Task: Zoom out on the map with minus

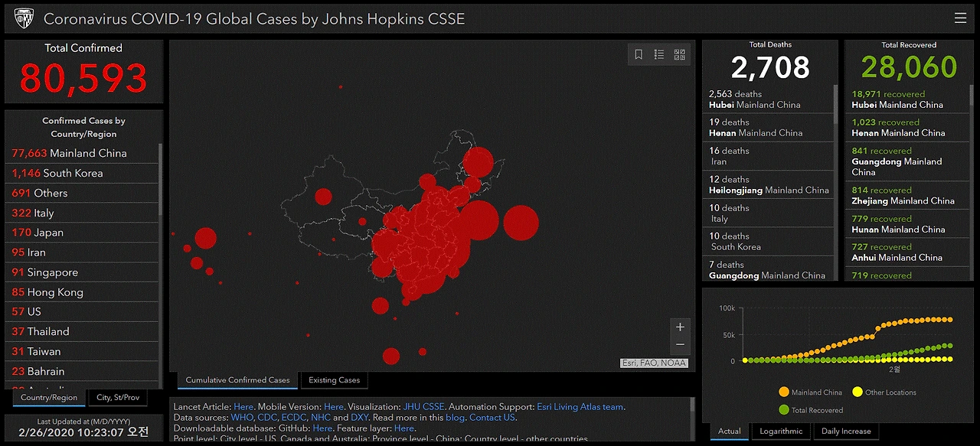Action: 680,345
